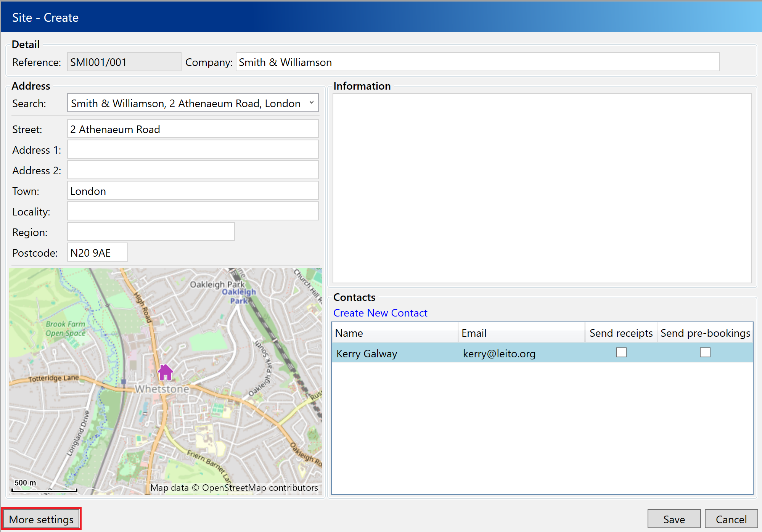Click the Company name field
762x532 pixels.
[x=477, y=62]
